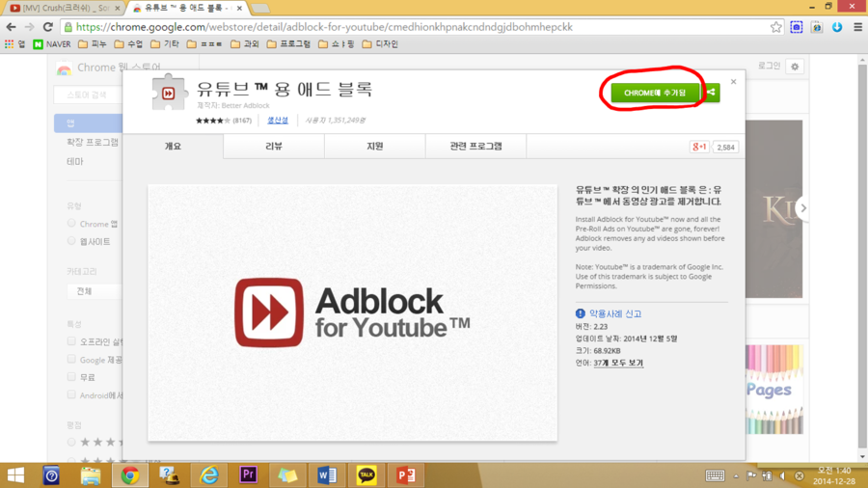Open KakaoTalk from the taskbar
868x488 pixels.
366,475
